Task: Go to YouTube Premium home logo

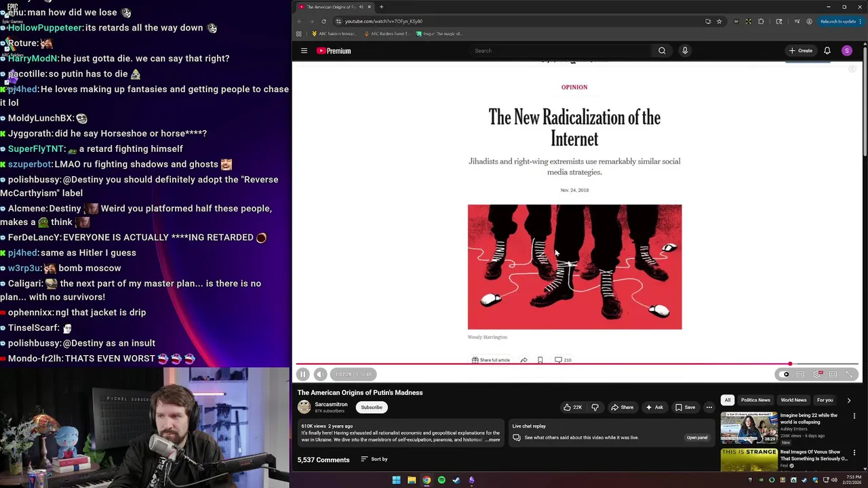Action: click(334, 51)
